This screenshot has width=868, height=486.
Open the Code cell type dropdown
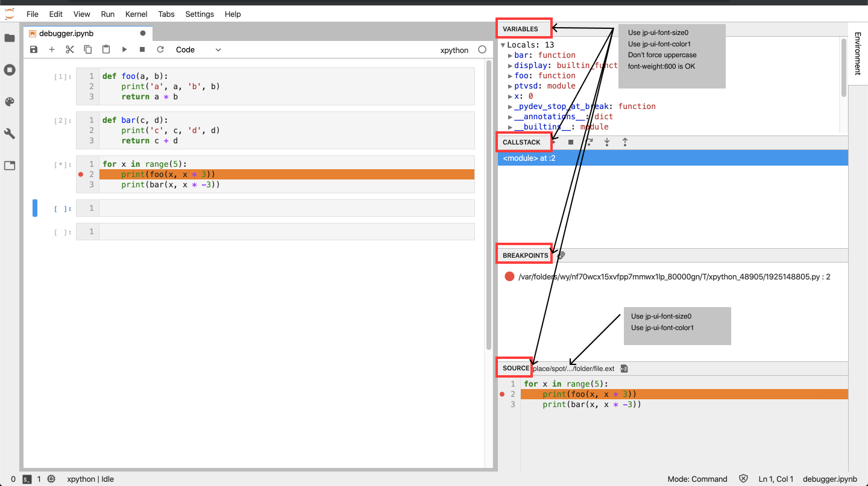(199, 49)
